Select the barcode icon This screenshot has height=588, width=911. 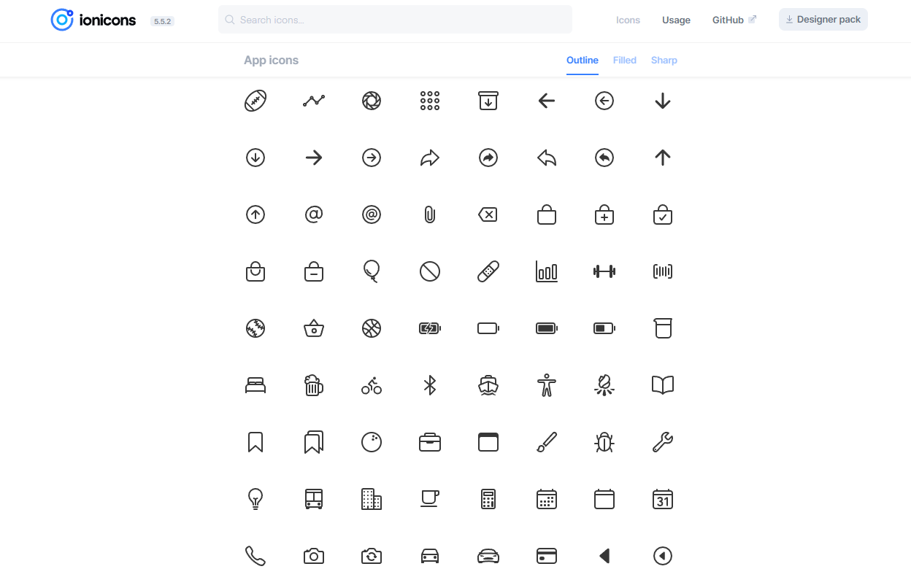pos(663,271)
